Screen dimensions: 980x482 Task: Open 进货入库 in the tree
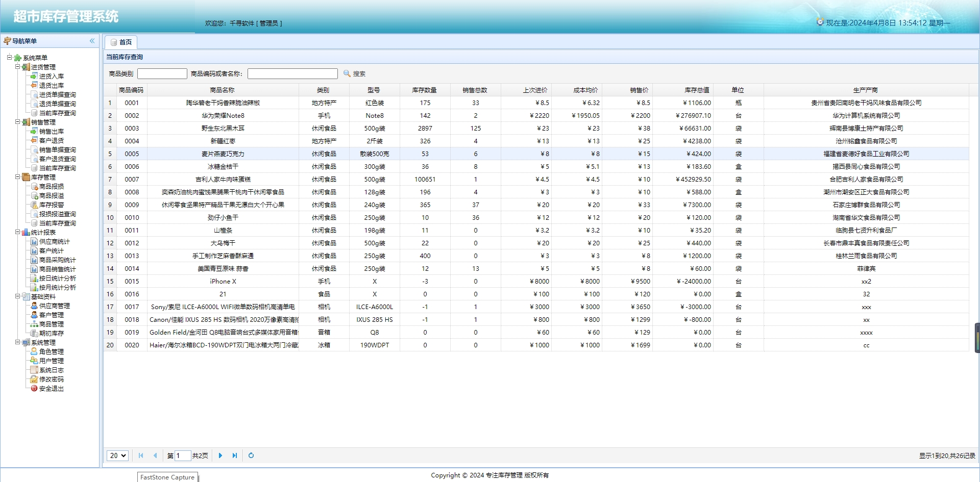click(x=51, y=76)
